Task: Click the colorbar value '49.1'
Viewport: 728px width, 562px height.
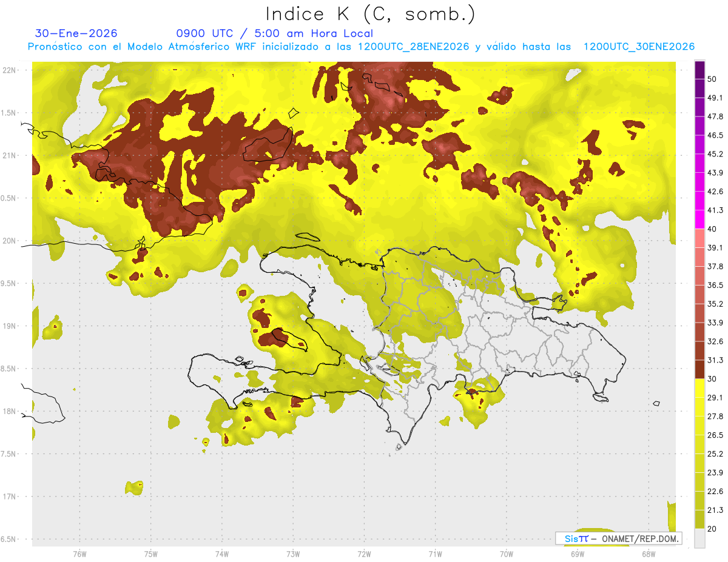Action: tap(715, 98)
